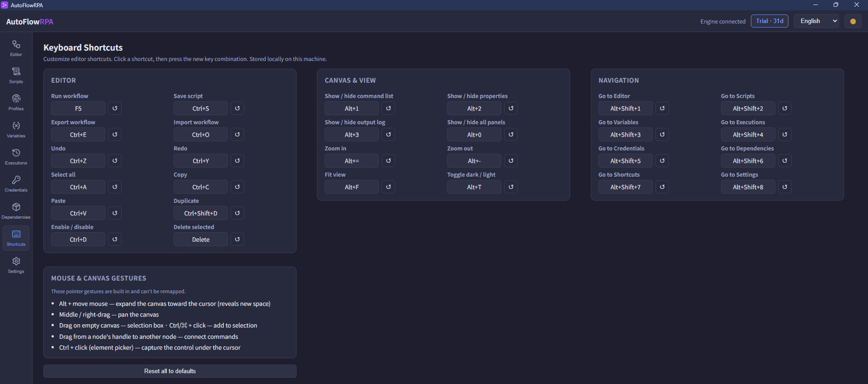Edit the Fit view Alt+F shortcut field
868x384 pixels.
[352, 187]
